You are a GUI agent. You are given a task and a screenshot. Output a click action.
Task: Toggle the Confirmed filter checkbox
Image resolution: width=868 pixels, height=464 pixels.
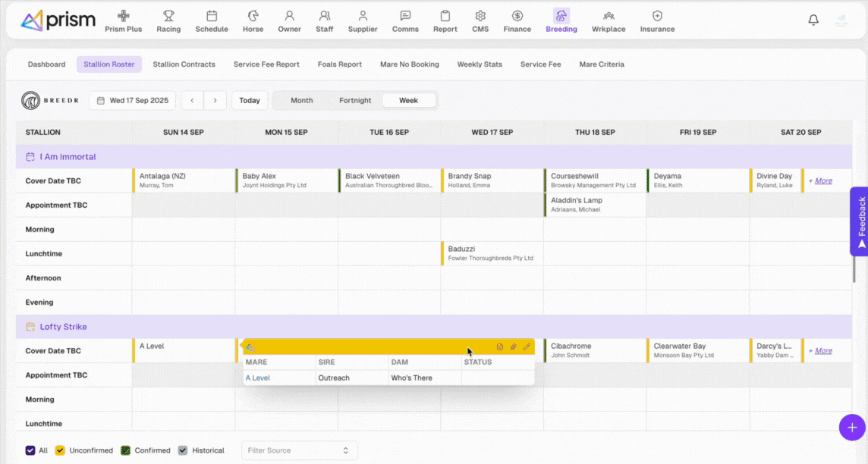tap(126, 450)
